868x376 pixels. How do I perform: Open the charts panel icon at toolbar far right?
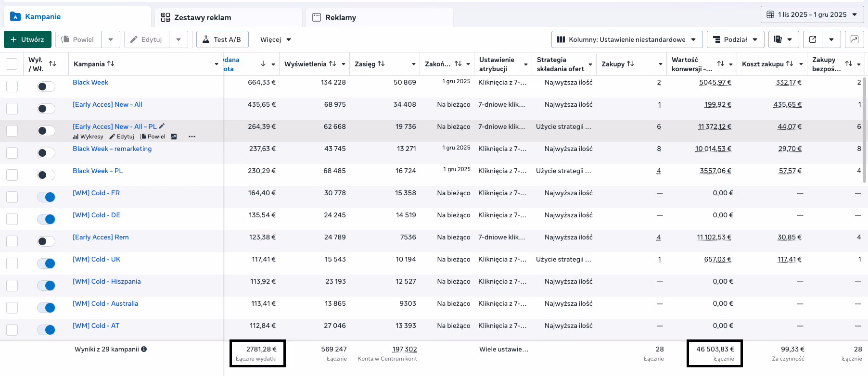point(855,39)
